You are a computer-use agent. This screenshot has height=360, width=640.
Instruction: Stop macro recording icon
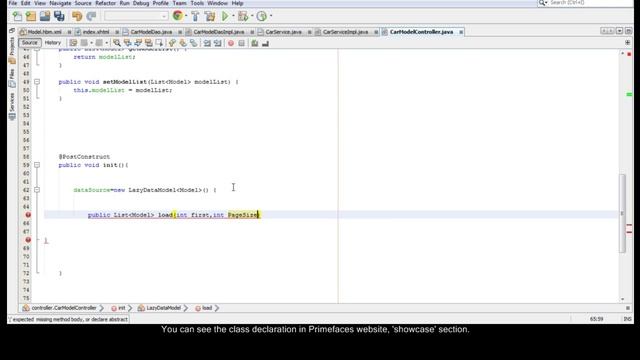coord(242,43)
